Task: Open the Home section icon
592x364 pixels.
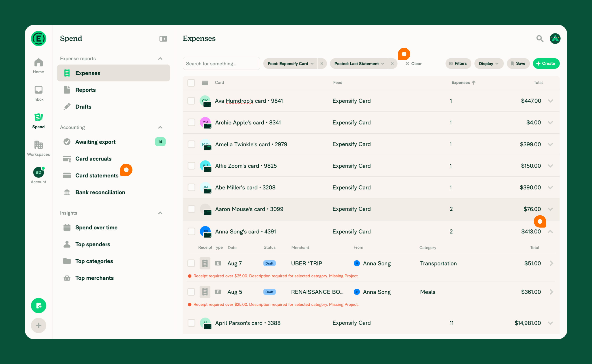Action: coord(39,62)
